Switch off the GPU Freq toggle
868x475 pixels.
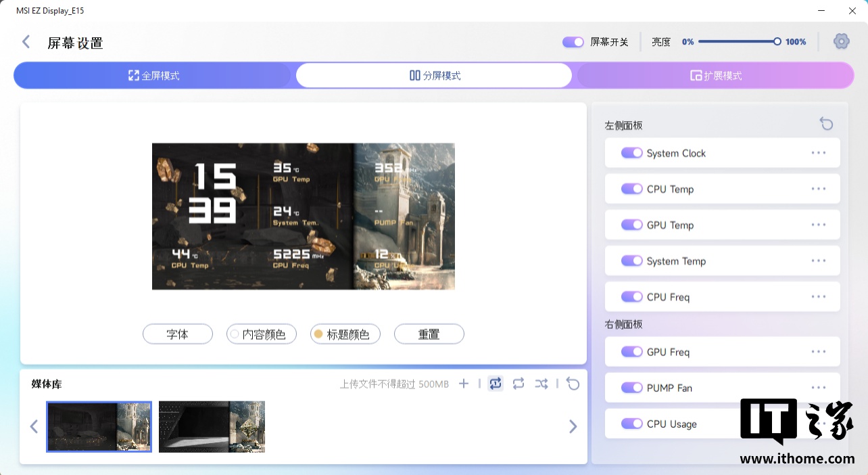coord(632,351)
